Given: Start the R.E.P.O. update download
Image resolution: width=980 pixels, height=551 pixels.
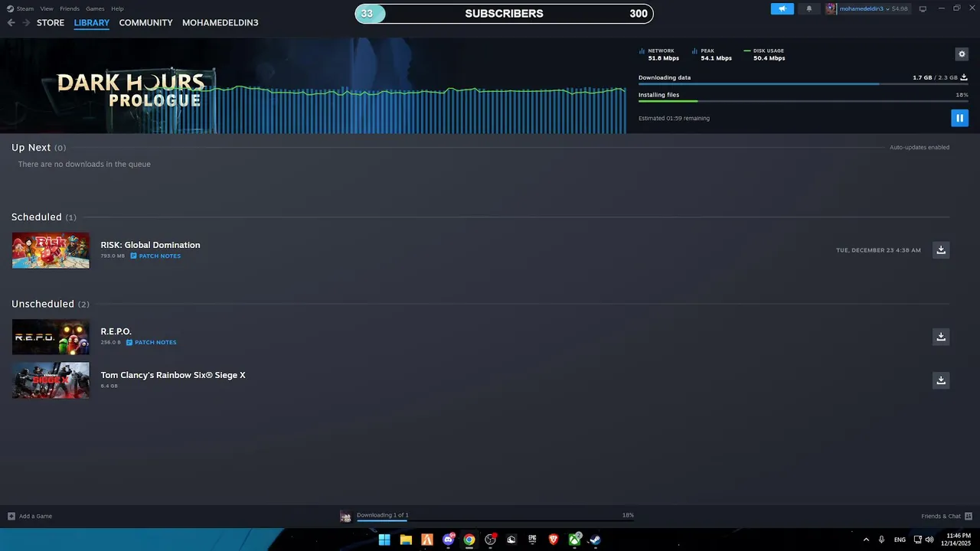Looking at the screenshot, I should [x=941, y=337].
